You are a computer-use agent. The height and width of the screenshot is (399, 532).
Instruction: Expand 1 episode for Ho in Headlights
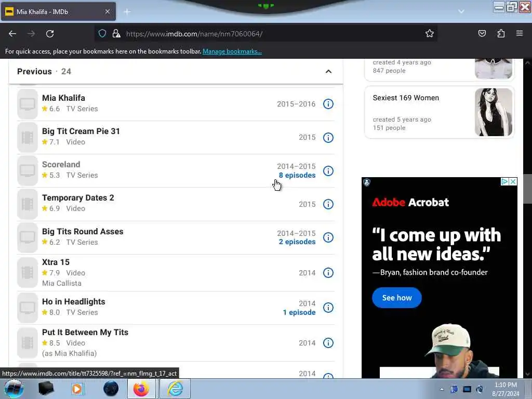(299, 312)
